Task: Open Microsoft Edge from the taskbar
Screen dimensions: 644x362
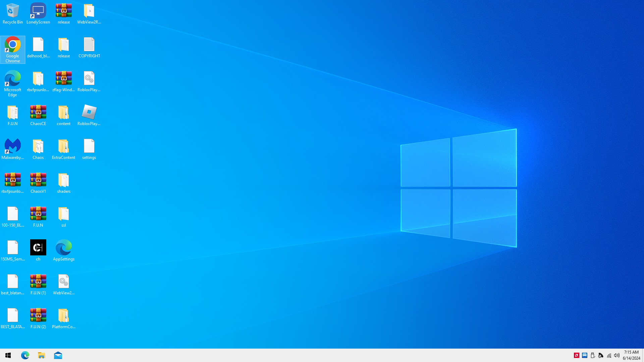Action: point(25,355)
